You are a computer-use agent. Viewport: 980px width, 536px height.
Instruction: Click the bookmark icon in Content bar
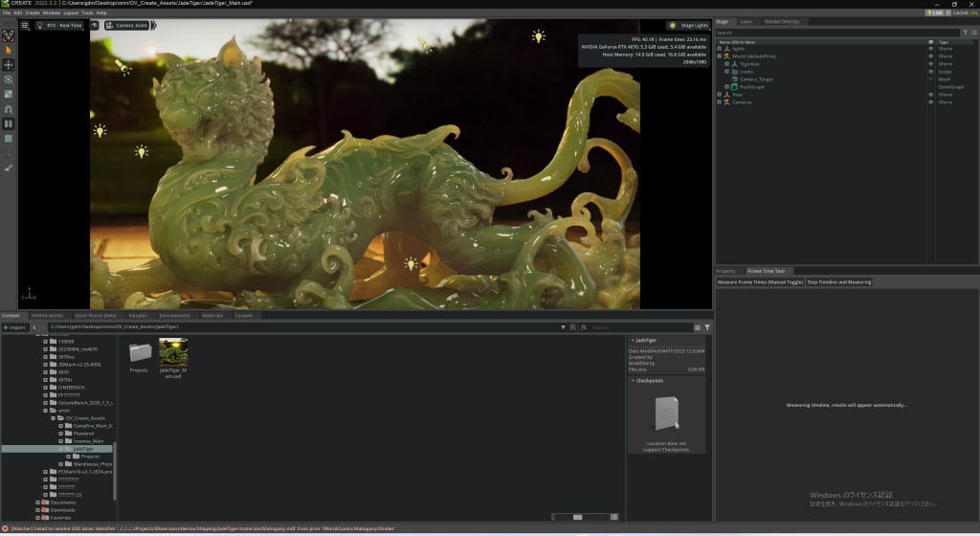pos(572,327)
